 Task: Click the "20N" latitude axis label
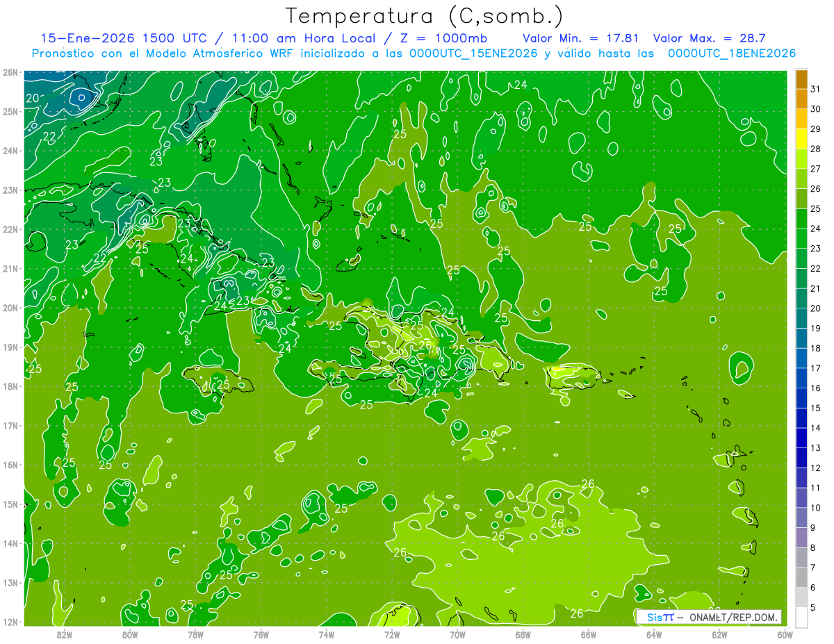[x=10, y=308]
